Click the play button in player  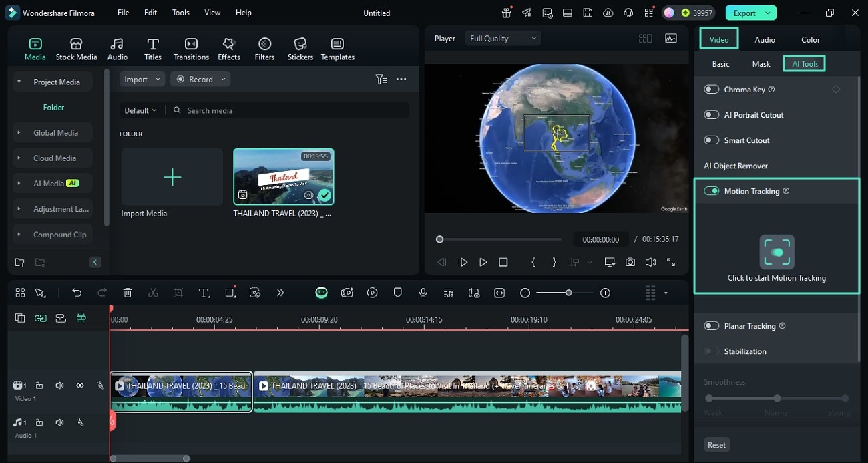coord(483,262)
